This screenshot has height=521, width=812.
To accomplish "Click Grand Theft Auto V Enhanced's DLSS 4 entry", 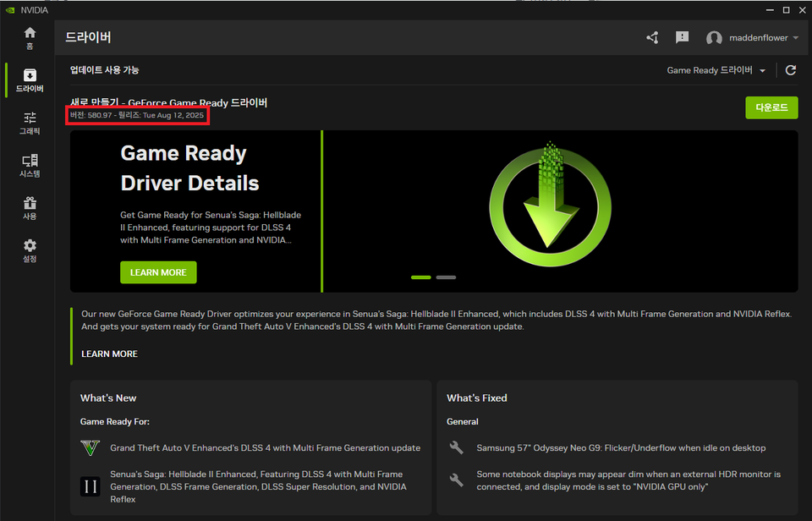I will coord(265,448).
